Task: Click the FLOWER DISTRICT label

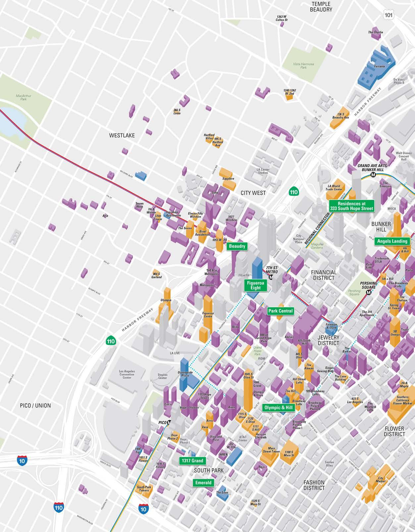Action: click(394, 431)
